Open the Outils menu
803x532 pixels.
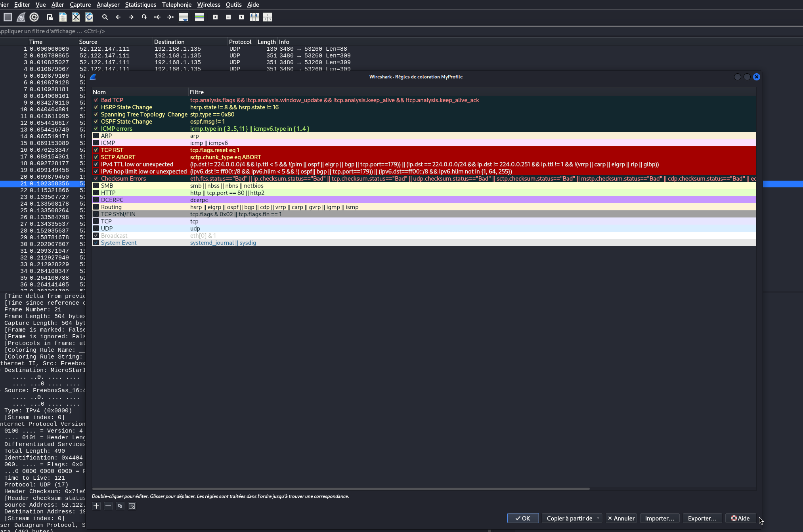[233, 5]
